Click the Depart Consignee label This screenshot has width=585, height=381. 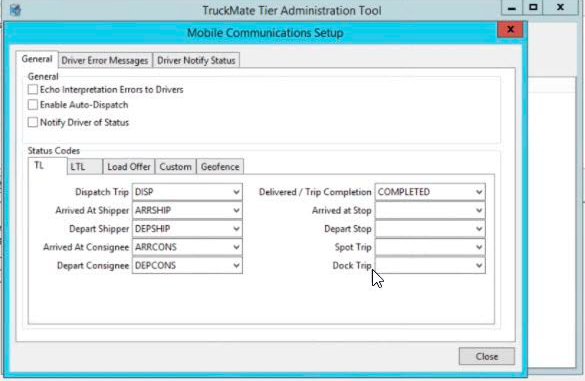(x=93, y=265)
